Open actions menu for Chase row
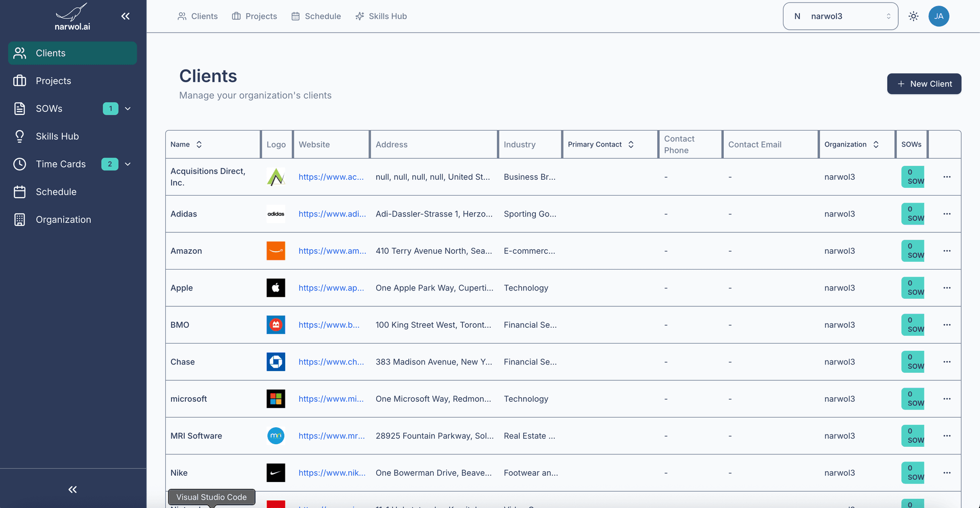The image size is (980, 508). click(947, 362)
